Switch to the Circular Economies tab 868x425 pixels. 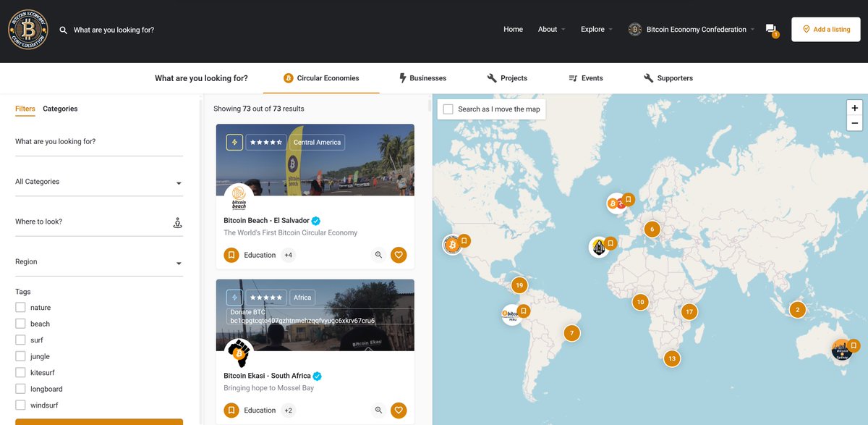point(321,78)
